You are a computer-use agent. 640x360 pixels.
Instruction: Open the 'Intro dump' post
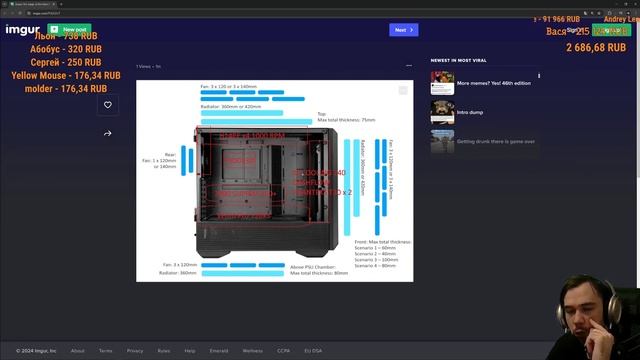pyautogui.click(x=485, y=112)
